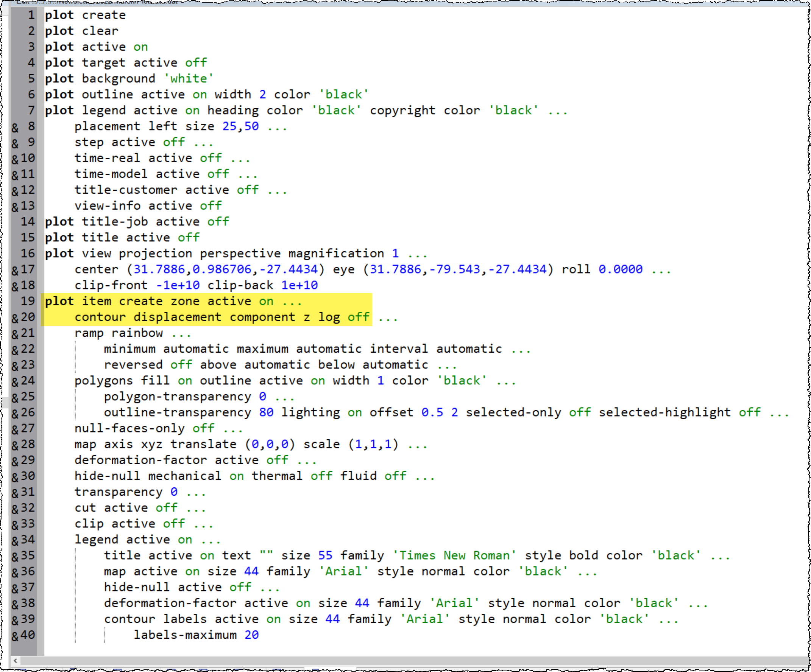Click 'transparency 0' line 31
811x672 pixels.
pos(140,492)
